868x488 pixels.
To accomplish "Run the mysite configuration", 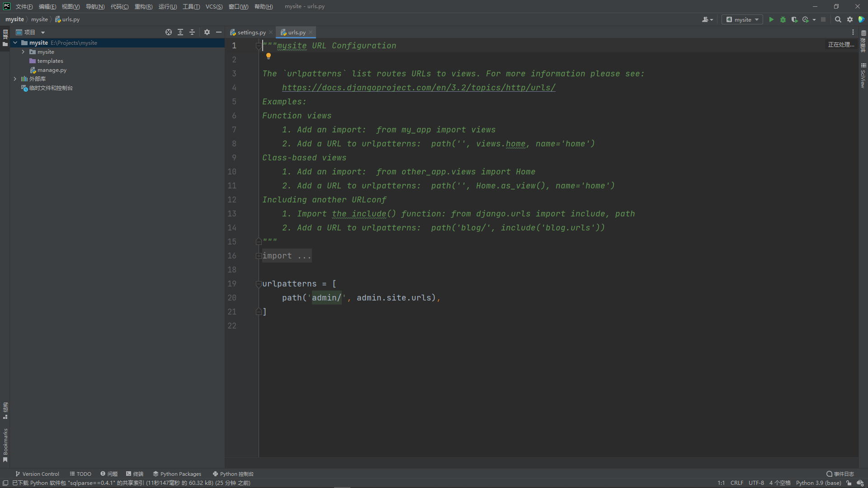I will pyautogui.click(x=771, y=19).
